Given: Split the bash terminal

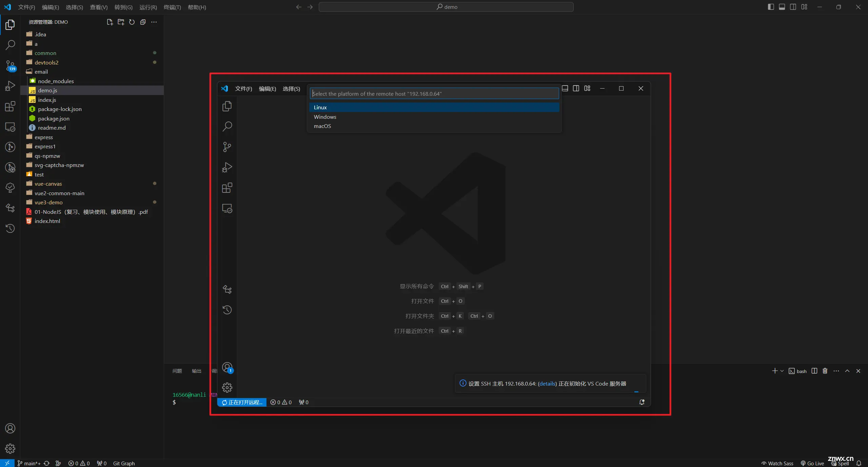Looking at the screenshot, I should pyautogui.click(x=814, y=371).
